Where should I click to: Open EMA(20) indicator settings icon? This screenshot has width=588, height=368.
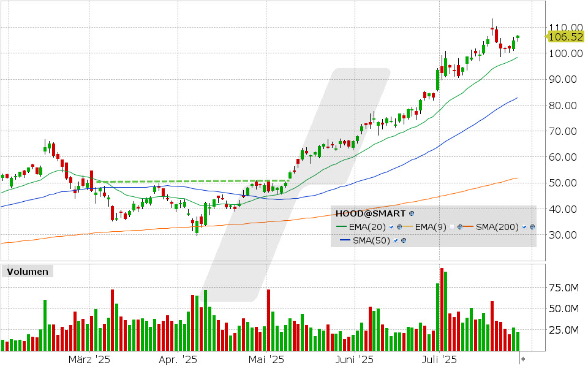pos(399,227)
